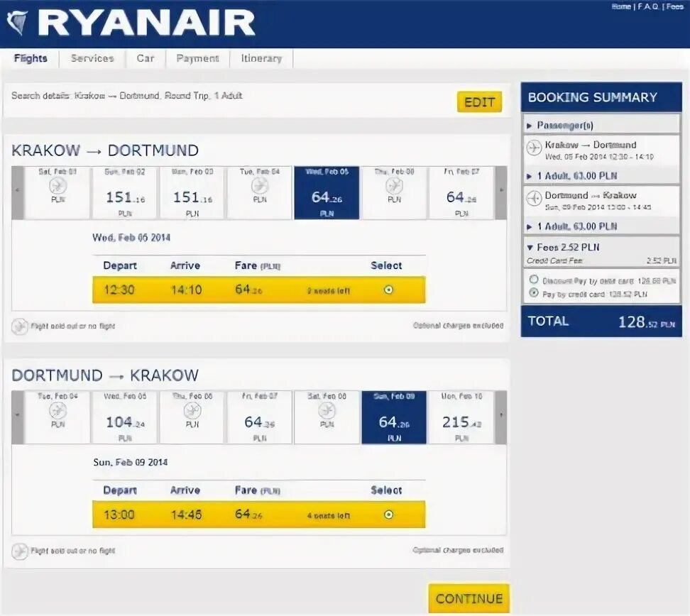Viewport: 690px width, 616px height.
Task: Select outbound Sun Feb 02 fare 151.16
Action: [x=125, y=193]
